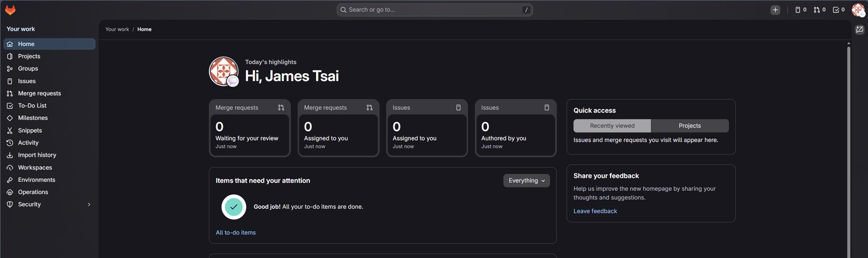The image size is (868, 258).
Task: Open assigned issues counter icon
Action: pos(800,10)
